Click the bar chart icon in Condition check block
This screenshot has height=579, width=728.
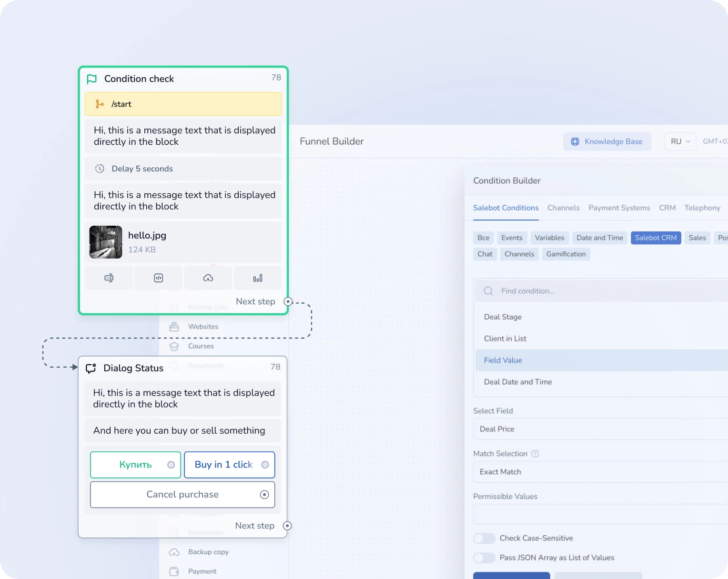coord(258,278)
